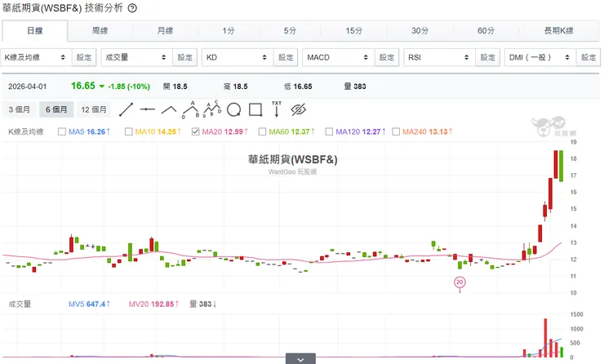The width and height of the screenshot is (604, 364).
Task: Click 設定 next to K線及均線
Action: coord(84,57)
